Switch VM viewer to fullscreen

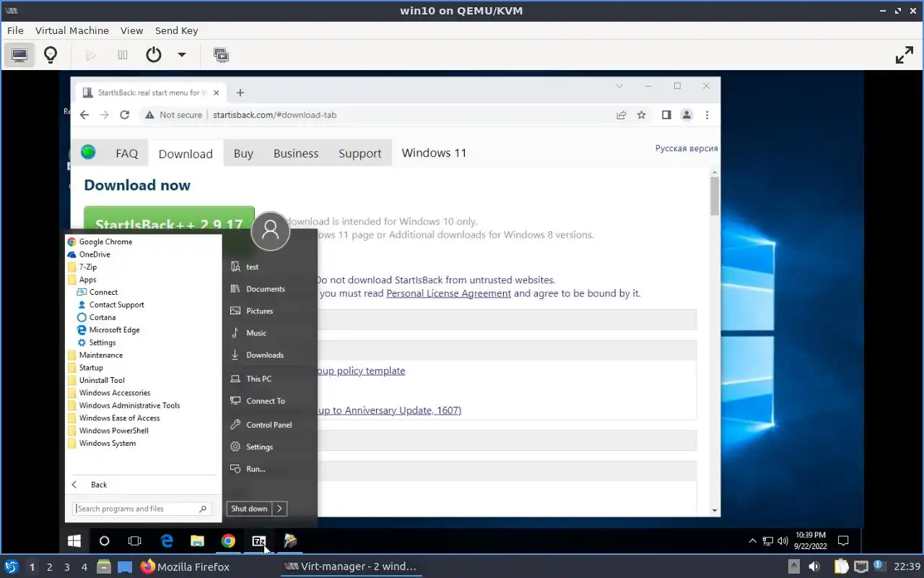tap(905, 55)
